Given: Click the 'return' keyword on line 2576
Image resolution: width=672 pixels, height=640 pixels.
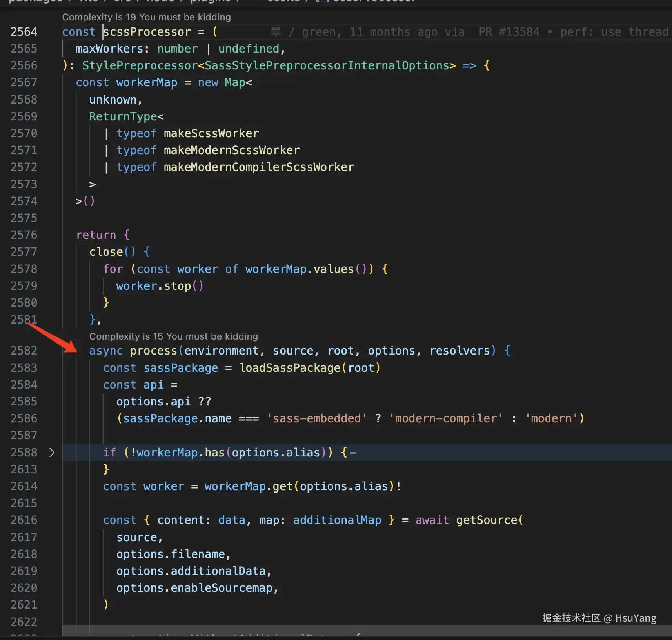Looking at the screenshot, I should coord(96,235).
